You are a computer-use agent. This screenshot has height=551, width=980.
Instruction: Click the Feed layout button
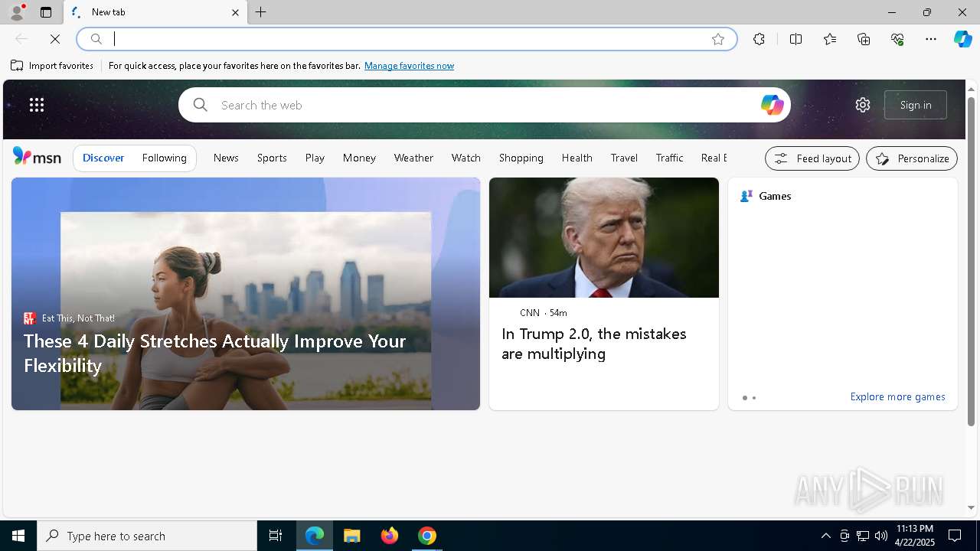click(x=812, y=158)
